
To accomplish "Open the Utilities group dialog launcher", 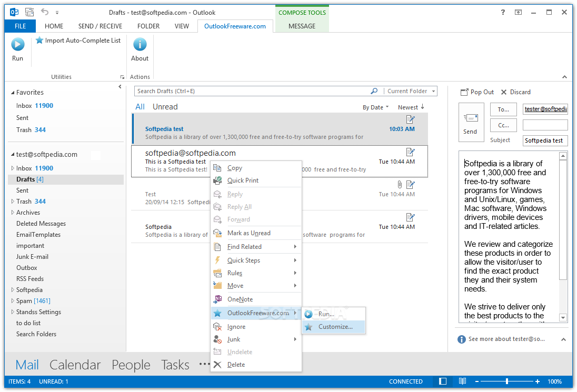I will (122, 77).
